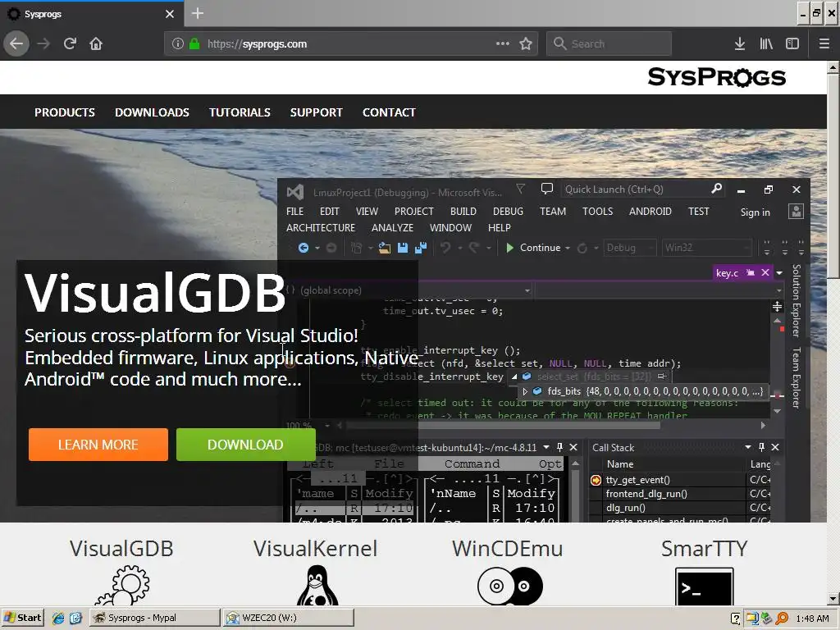The width and height of the screenshot is (840, 630).
Task: Click the green DOWNLOAD button
Action: coord(245,445)
